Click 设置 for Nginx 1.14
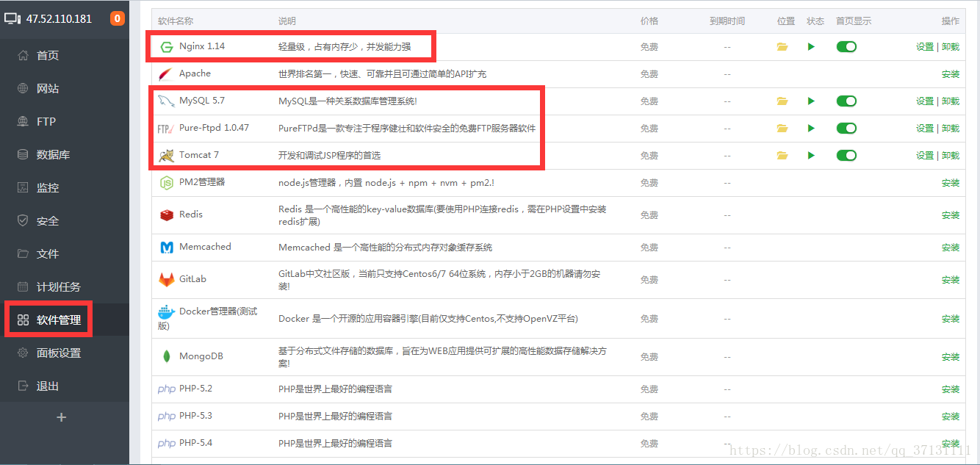Viewport: 980px width, 465px height. point(925,47)
